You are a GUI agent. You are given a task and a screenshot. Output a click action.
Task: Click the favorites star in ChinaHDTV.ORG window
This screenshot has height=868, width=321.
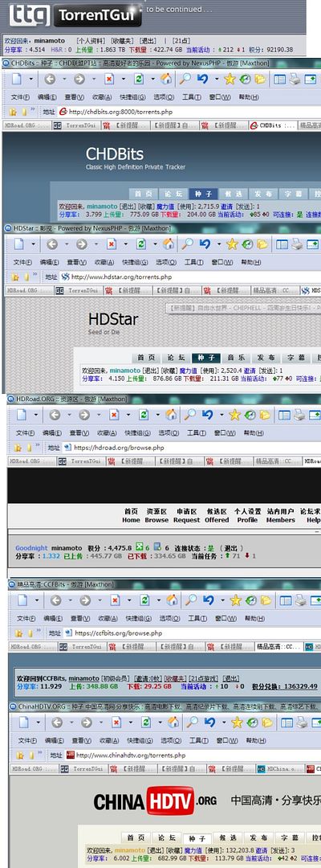point(237,723)
